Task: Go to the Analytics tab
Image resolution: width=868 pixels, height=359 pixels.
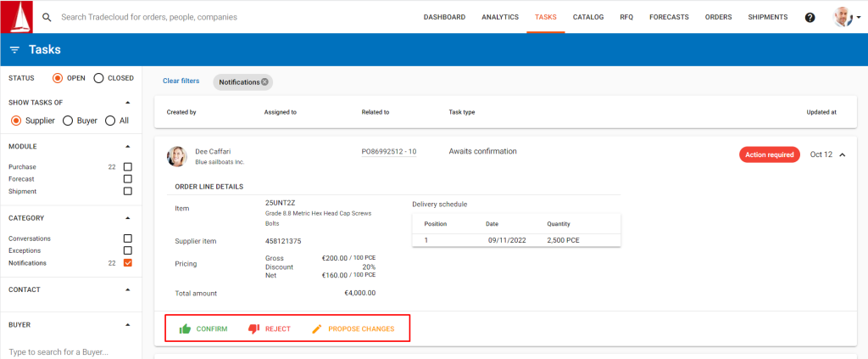Action: pyautogui.click(x=500, y=17)
